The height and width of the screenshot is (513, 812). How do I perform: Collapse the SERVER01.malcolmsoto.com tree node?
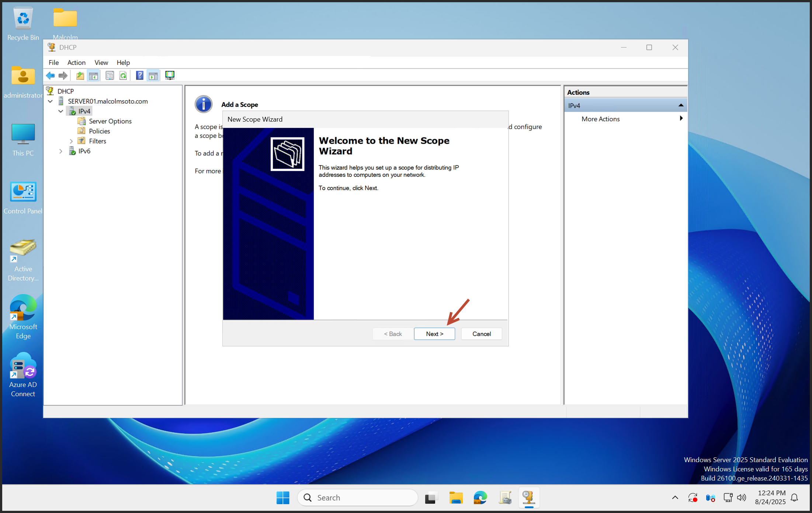(51, 101)
